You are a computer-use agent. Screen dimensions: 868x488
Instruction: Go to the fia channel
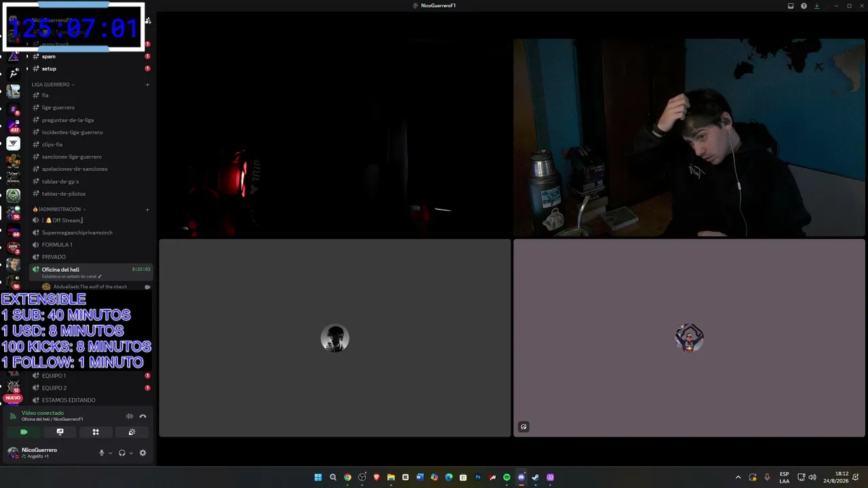(90, 95)
